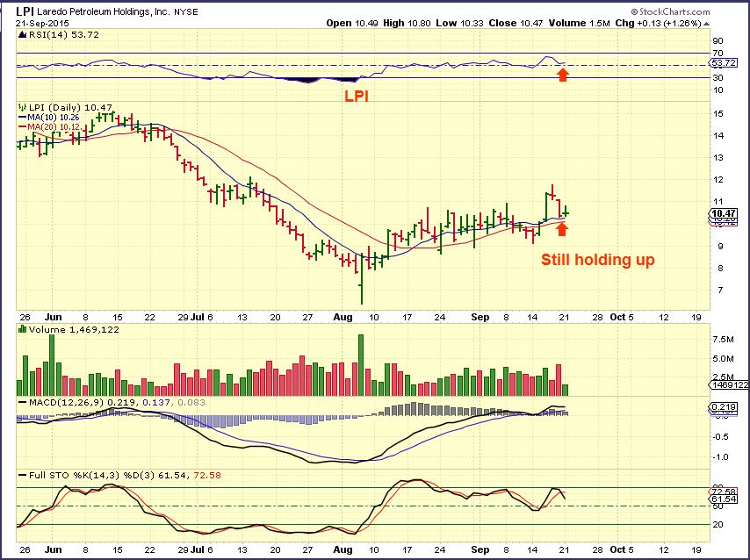The width and height of the screenshot is (750, 560).
Task: Click the bold 10.47 price tag on axis
Action: (x=724, y=214)
